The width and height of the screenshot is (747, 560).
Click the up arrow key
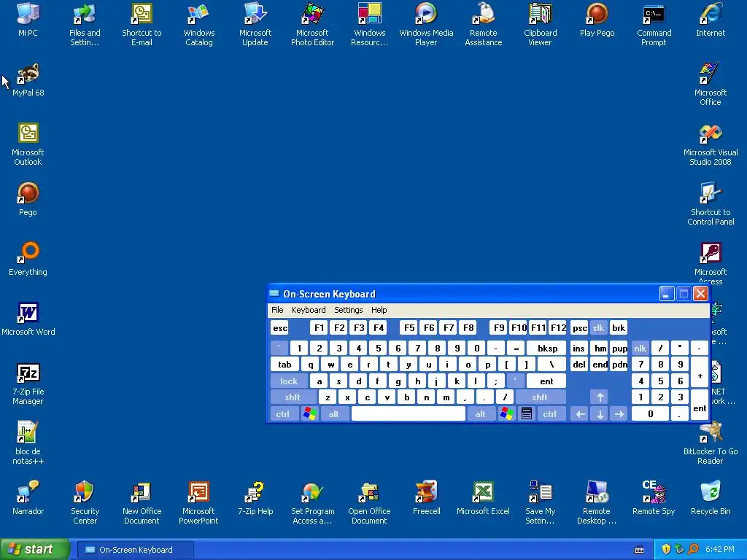600,397
